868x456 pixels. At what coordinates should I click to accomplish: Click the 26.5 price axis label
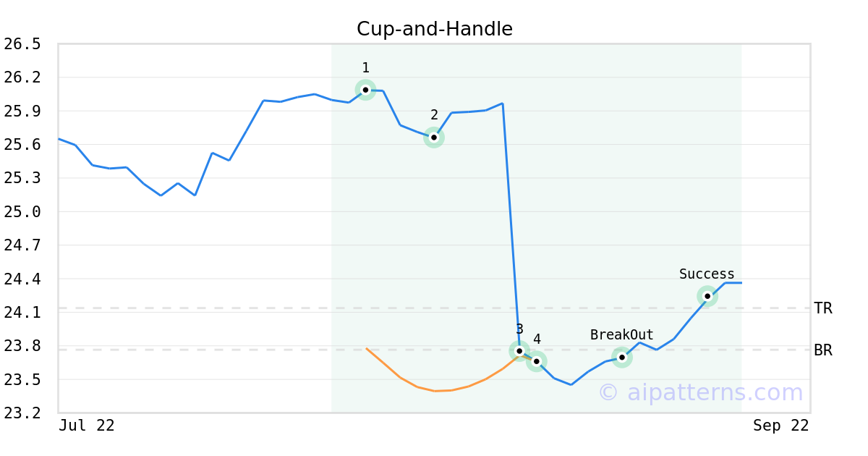coord(22,44)
